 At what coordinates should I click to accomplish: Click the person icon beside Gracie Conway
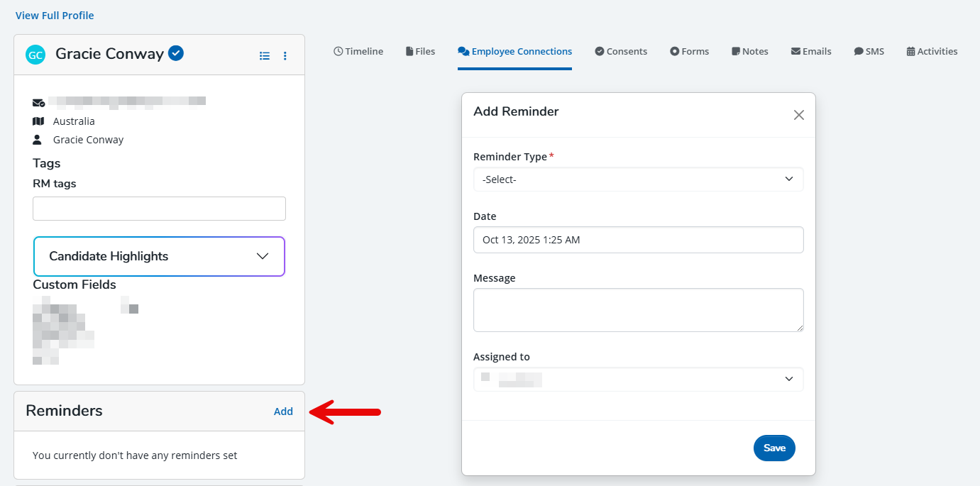coord(38,140)
